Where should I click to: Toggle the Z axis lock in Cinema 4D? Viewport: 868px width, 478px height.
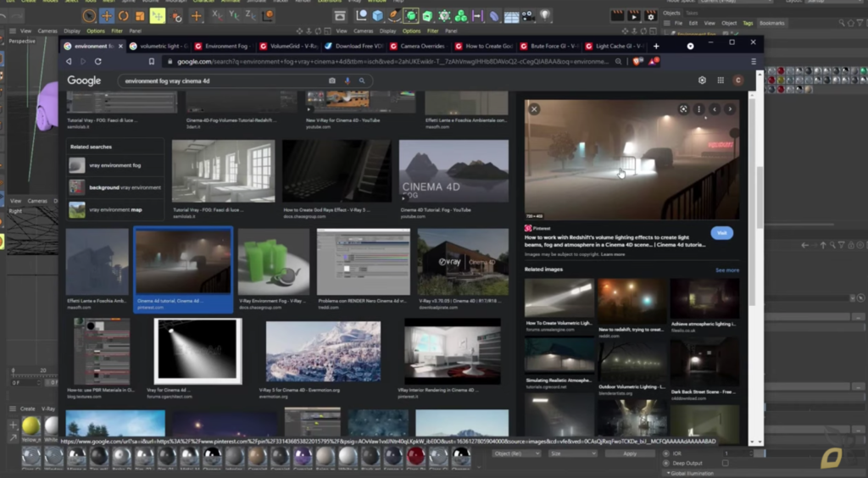pyautogui.click(x=250, y=16)
